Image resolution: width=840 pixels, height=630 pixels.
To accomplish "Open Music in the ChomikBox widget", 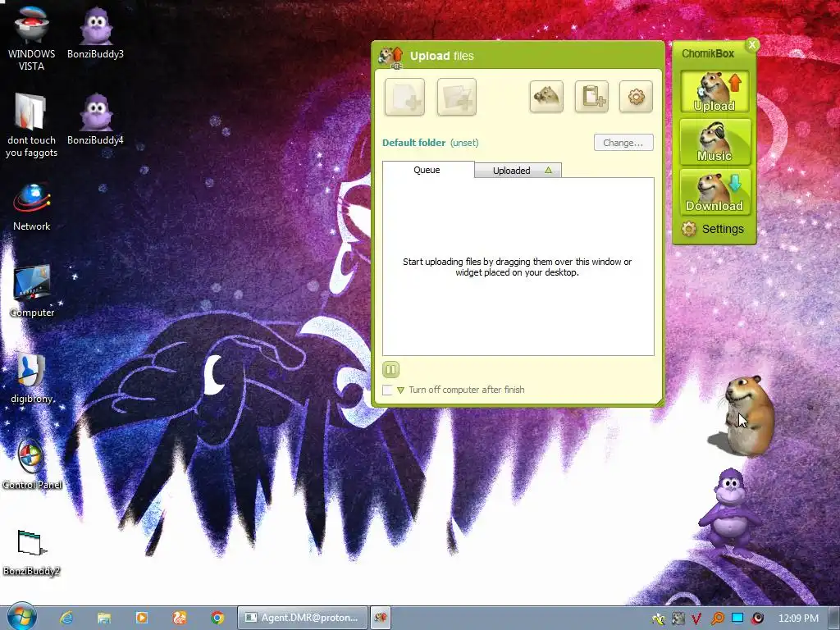I will click(714, 142).
